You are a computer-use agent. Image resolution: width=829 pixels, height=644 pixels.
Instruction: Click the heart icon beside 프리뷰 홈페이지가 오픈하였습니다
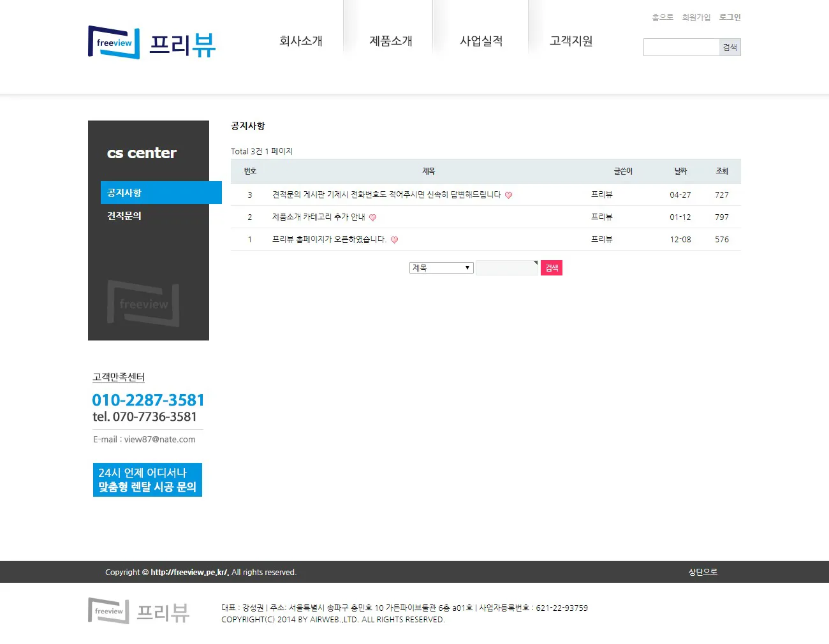(x=394, y=240)
